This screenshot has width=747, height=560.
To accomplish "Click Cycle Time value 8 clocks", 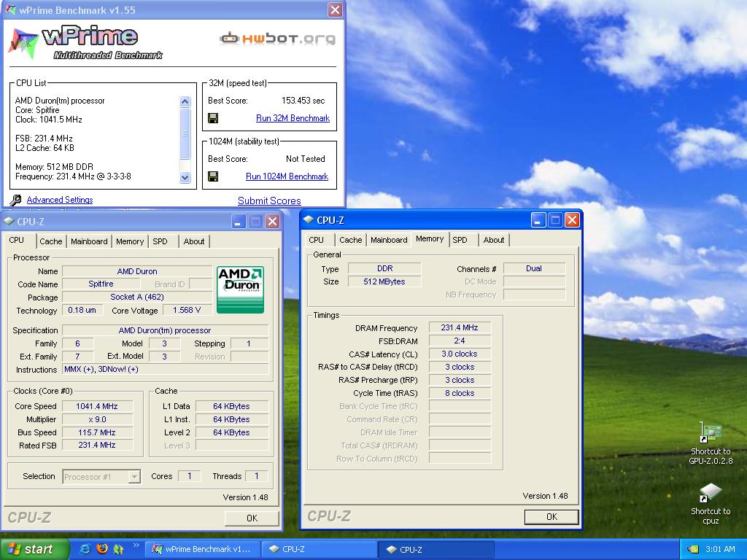I will pos(460,393).
